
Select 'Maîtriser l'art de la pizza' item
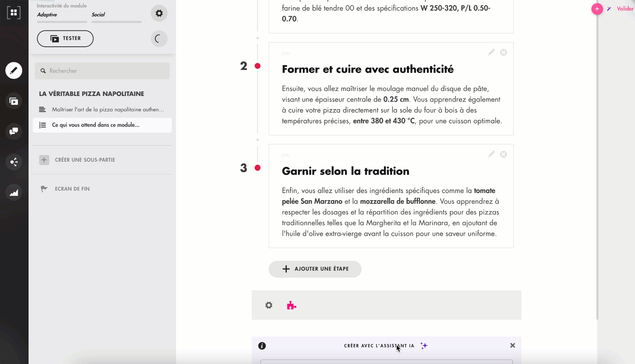click(107, 110)
